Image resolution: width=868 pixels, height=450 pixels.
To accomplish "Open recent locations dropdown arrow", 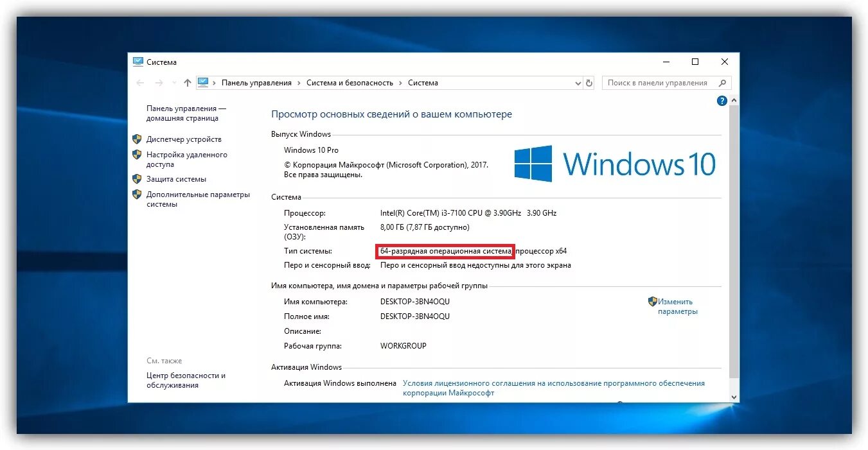I will [x=173, y=83].
